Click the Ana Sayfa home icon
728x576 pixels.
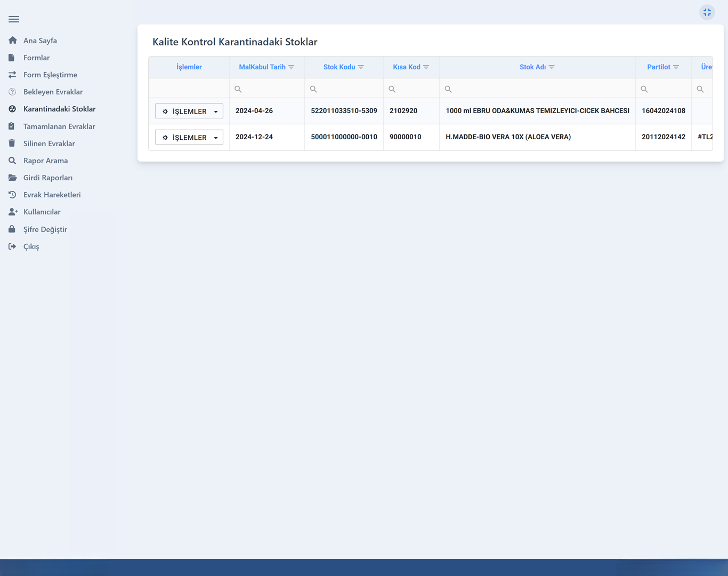click(13, 41)
